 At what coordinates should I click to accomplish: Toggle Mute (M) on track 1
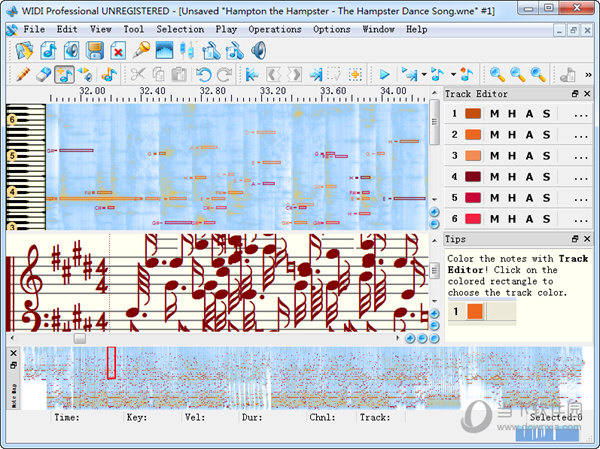click(494, 114)
